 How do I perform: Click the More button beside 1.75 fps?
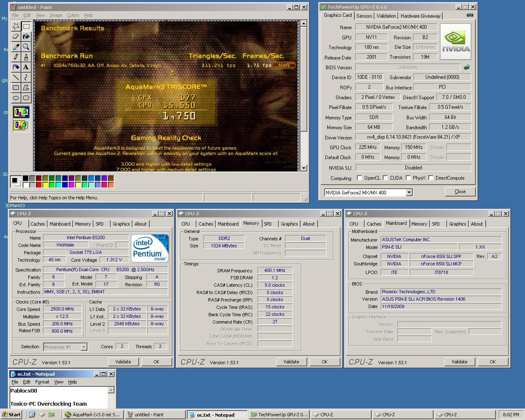pos(284,65)
